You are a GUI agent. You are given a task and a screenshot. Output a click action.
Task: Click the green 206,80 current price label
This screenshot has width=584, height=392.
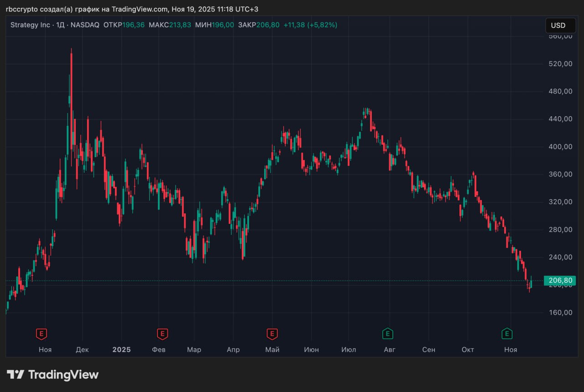click(559, 281)
